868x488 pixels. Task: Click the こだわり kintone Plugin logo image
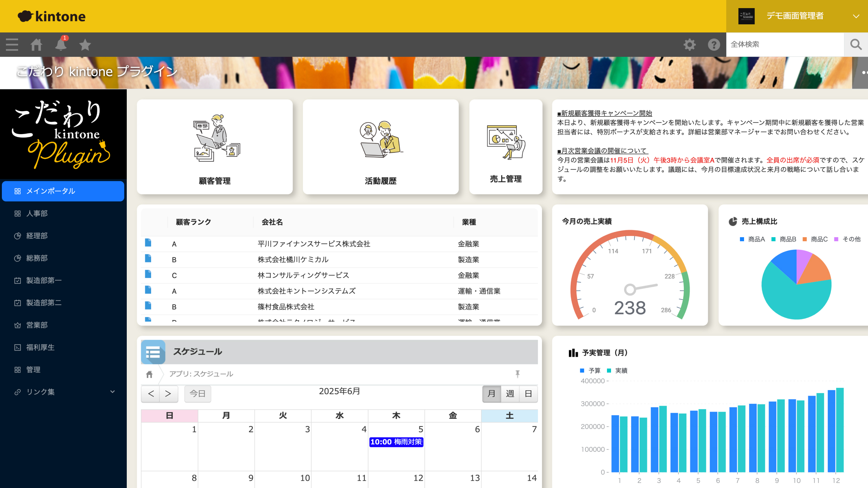point(63,134)
